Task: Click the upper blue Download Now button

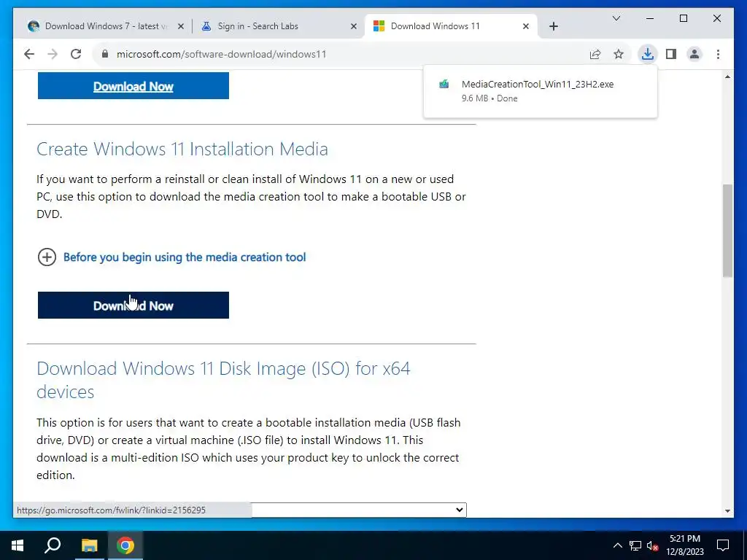Action: click(x=133, y=86)
